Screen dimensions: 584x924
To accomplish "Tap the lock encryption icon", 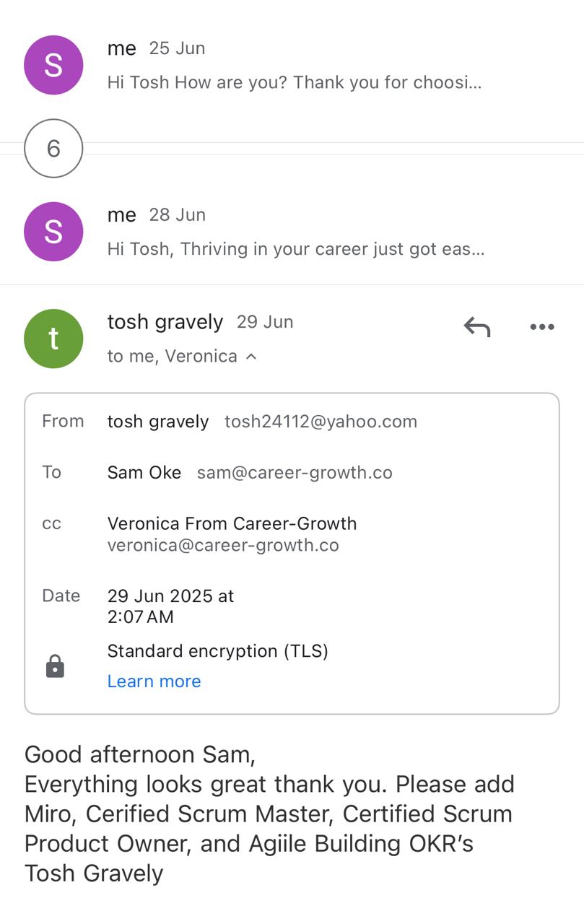I will (55, 666).
